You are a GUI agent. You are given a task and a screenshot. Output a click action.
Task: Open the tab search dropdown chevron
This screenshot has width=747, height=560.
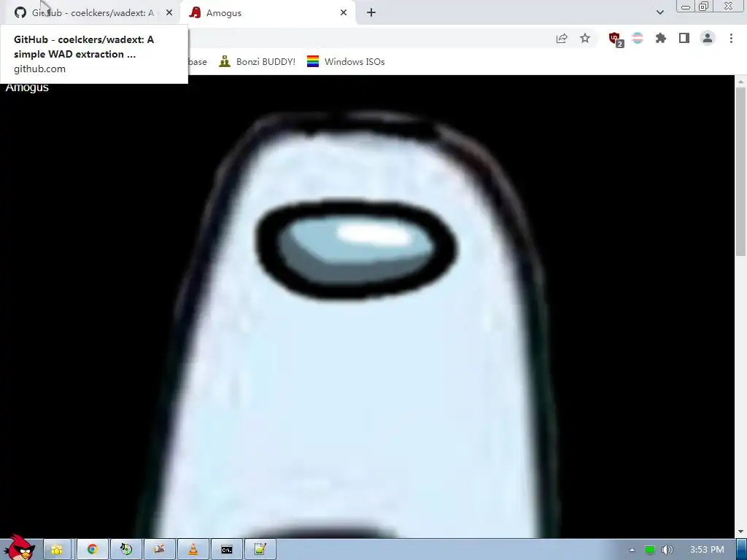pyautogui.click(x=659, y=12)
